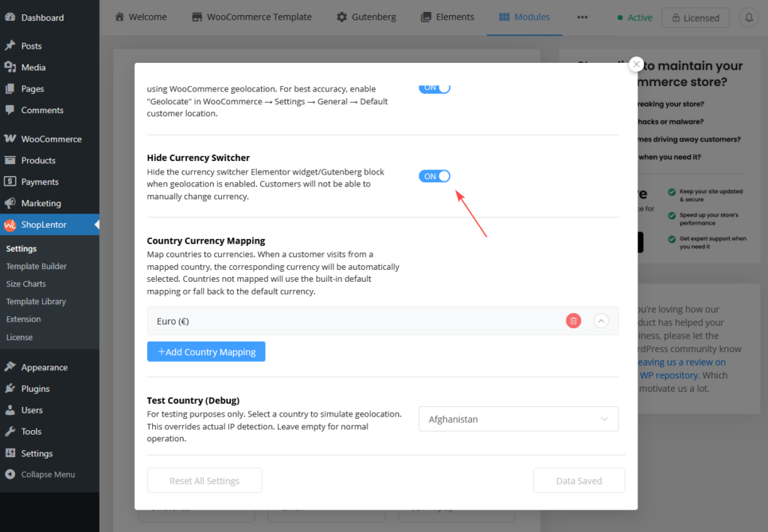Open the Media library icon
The width and height of the screenshot is (768, 532).
10,67
